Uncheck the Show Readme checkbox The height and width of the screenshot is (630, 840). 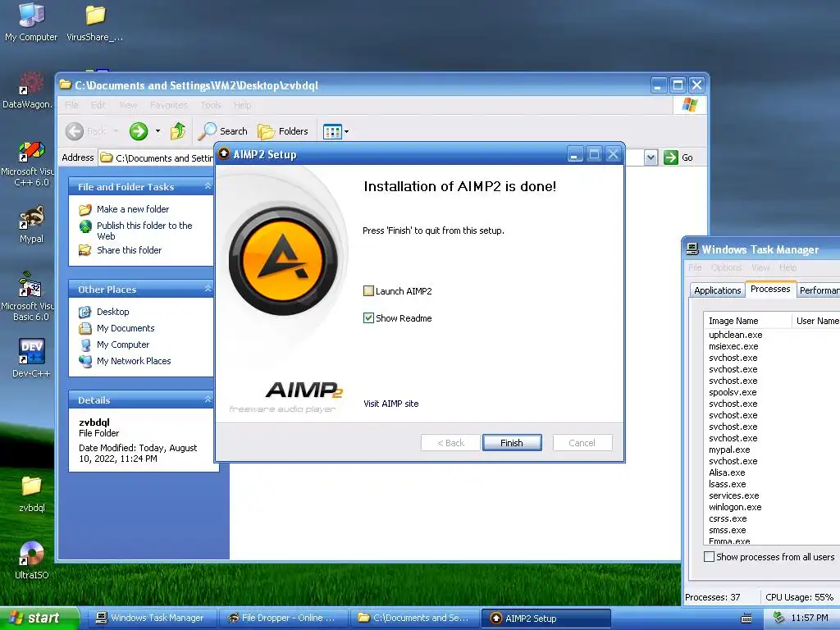pyautogui.click(x=368, y=317)
